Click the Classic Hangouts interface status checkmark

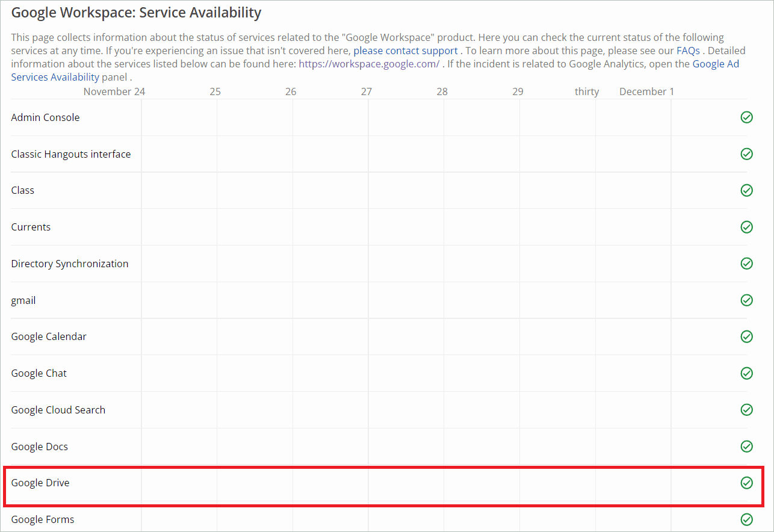click(x=746, y=154)
